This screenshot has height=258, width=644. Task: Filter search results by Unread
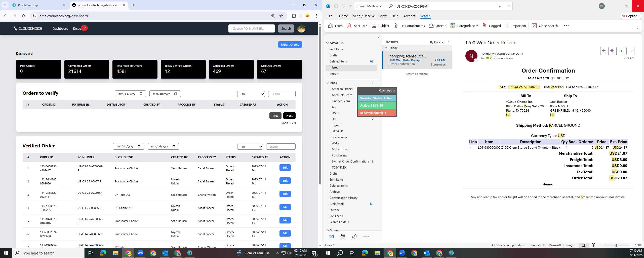[438, 26]
